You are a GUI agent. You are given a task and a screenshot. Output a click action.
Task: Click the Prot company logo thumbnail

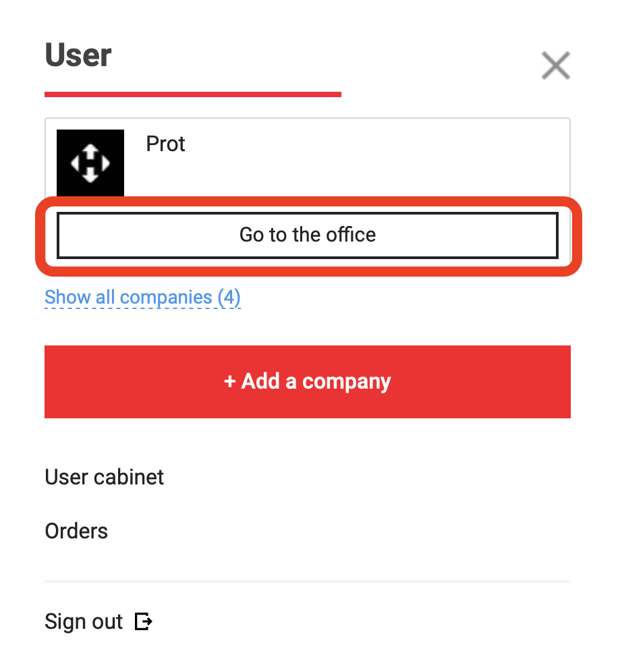90,163
